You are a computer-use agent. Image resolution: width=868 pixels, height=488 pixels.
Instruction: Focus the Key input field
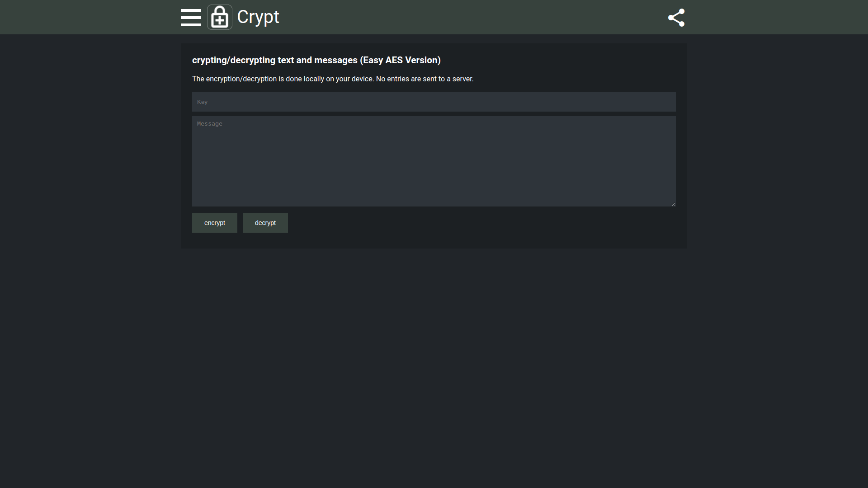point(434,102)
